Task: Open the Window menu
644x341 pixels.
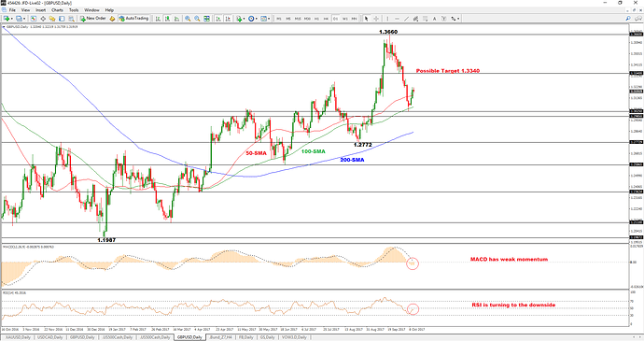Action: 91,10
